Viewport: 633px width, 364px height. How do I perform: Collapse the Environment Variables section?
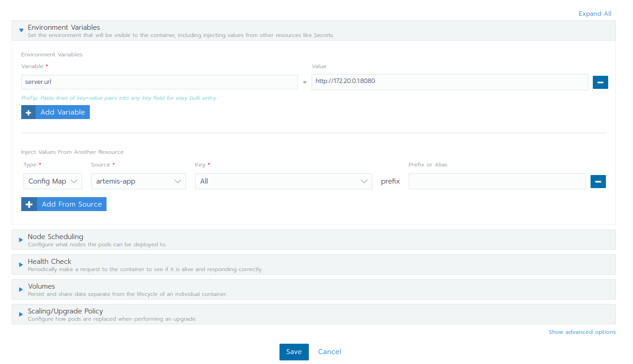coord(21,29)
